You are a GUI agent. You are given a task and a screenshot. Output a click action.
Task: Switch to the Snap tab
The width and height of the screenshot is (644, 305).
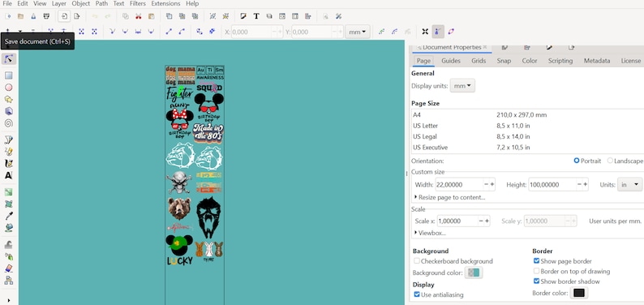tap(504, 61)
